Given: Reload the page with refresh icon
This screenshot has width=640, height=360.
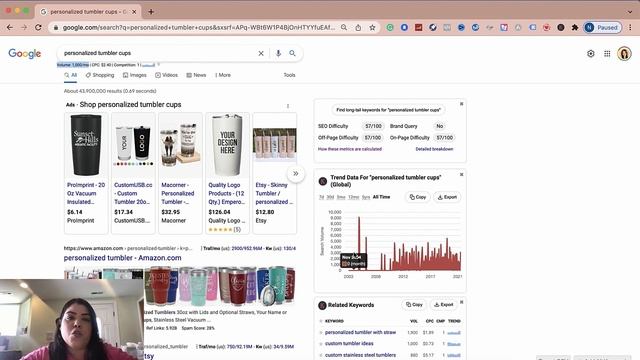Looking at the screenshot, I should (x=38, y=27).
